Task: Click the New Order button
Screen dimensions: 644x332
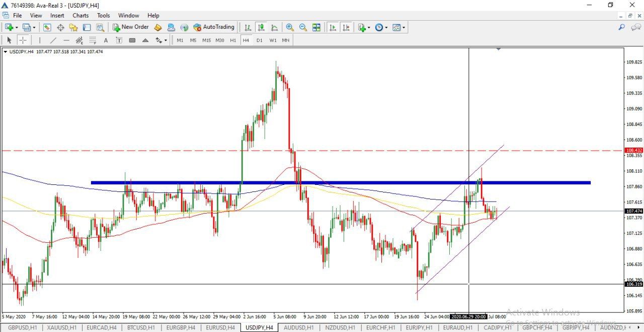Action: (131, 27)
